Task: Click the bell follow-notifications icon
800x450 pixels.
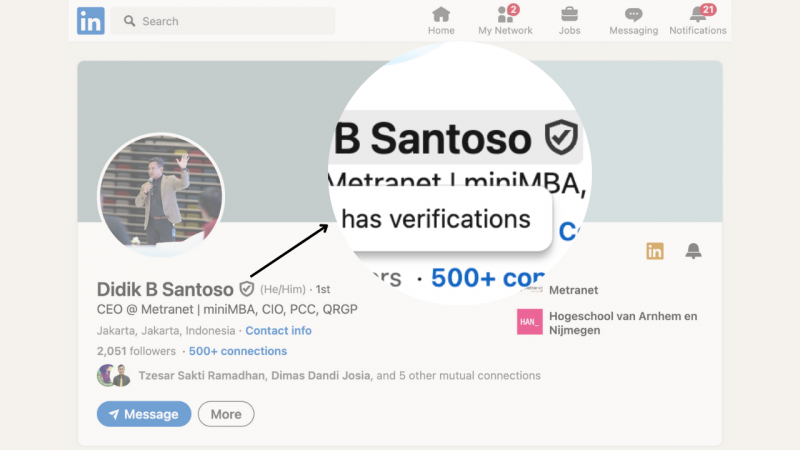Action: [x=693, y=251]
